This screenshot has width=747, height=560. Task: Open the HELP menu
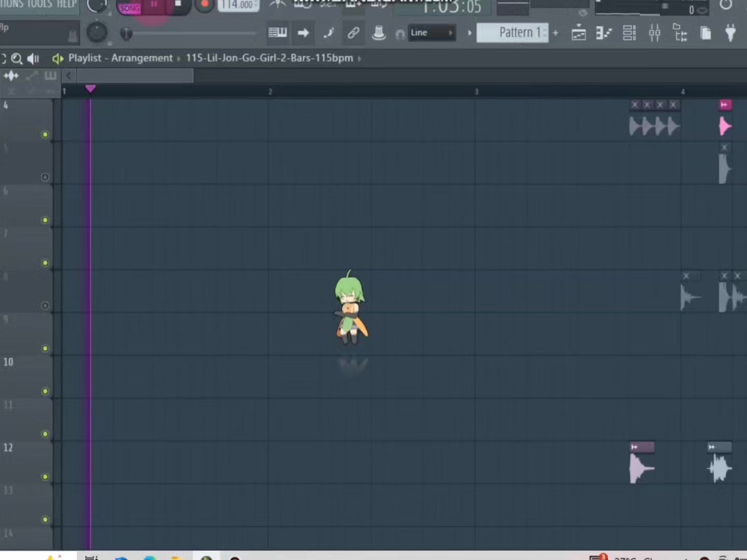pyautogui.click(x=66, y=4)
